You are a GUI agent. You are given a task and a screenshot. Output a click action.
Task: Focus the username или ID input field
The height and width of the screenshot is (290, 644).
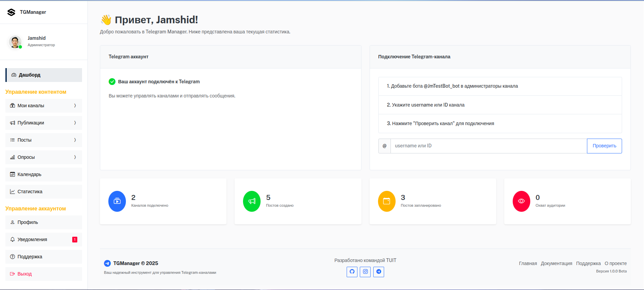(489, 146)
